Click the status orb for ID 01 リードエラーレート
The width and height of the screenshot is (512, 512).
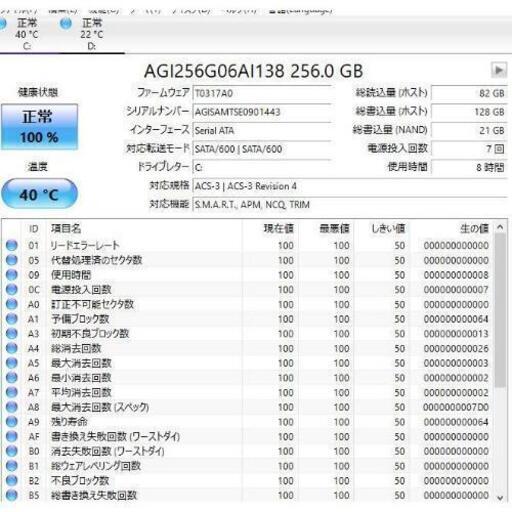(12, 245)
